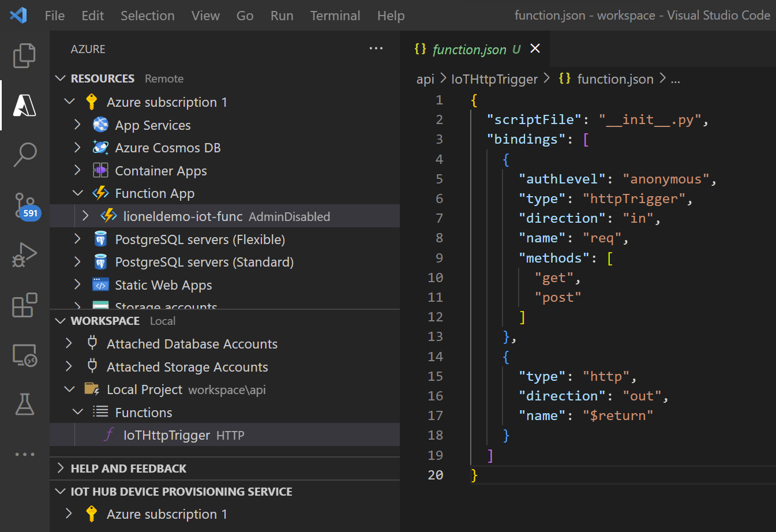
Task: Expand Attached Database Accounts
Action: coord(69,343)
